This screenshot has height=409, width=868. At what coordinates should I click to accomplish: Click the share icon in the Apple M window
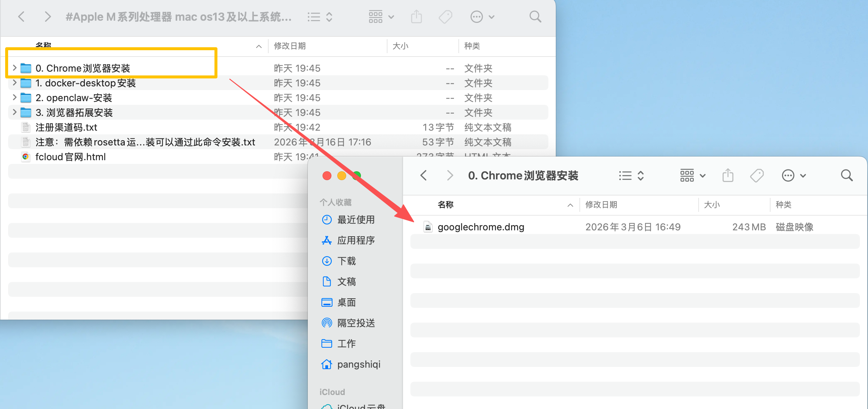(x=416, y=17)
